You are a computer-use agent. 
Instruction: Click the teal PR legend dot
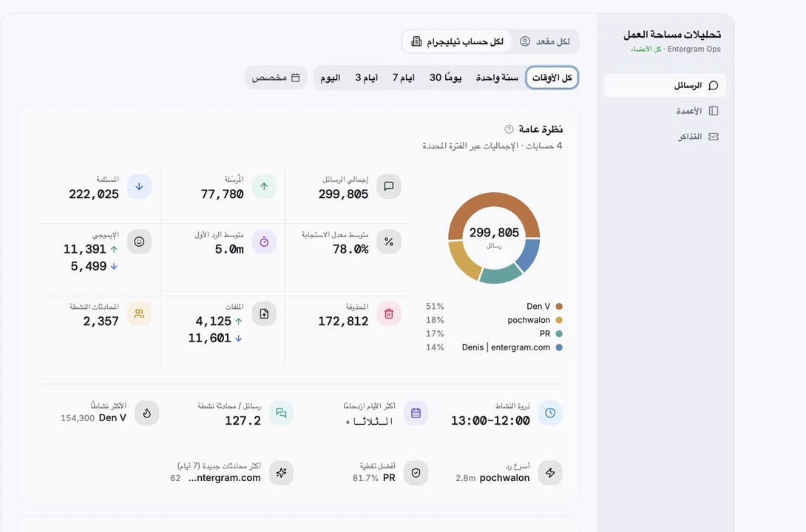(559, 334)
